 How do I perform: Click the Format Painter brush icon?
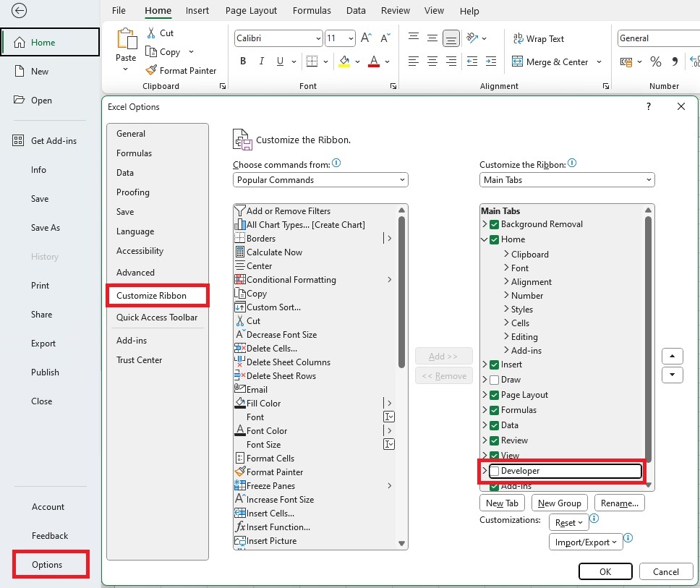tap(151, 70)
